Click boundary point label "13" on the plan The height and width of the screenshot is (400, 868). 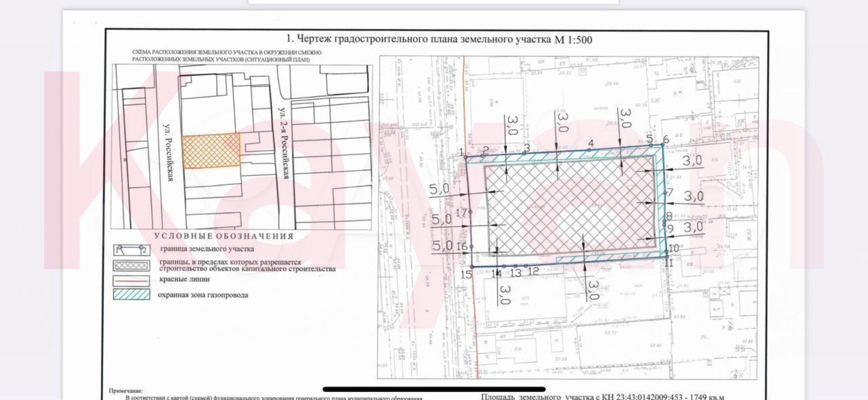click(516, 273)
